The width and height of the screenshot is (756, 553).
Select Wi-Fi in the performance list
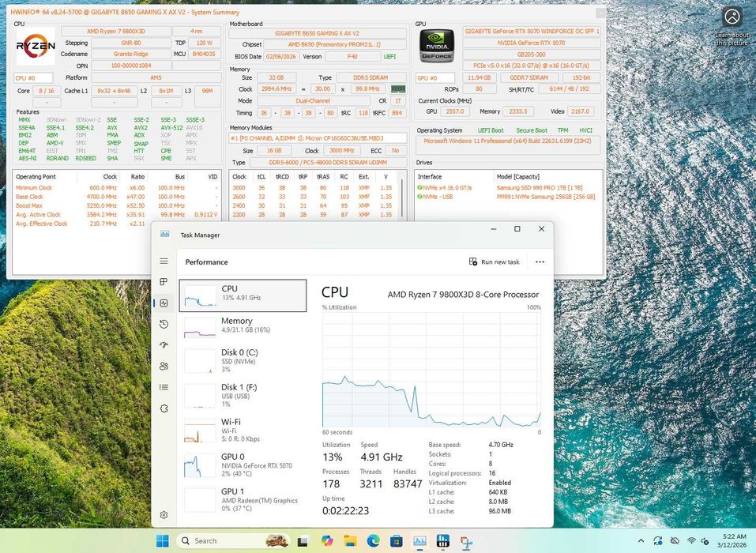[243, 430]
